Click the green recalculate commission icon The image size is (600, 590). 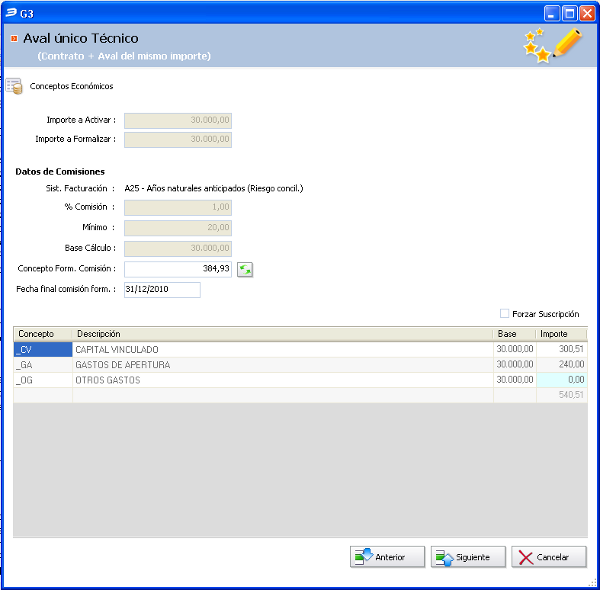pyautogui.click(x=245, y=270)
